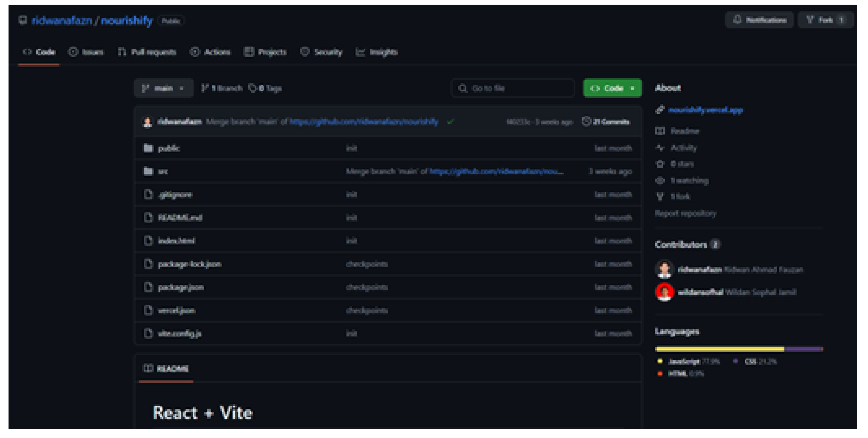
Task: Click the branch selector caret arrow
Action: click(x=182, y=88)
